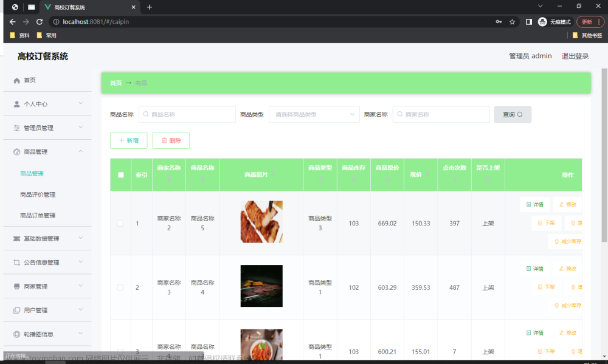
Task: Click the 新增 add button
Action: pos(129,140)
